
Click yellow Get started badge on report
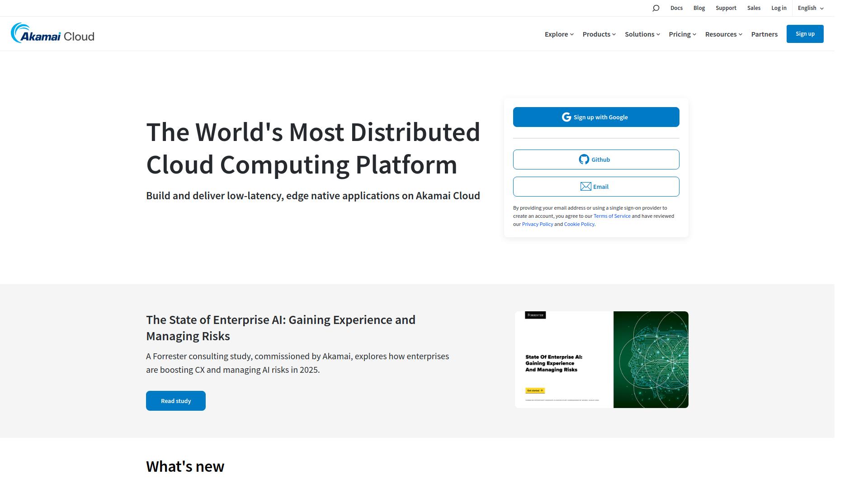[x=535, y=390]
